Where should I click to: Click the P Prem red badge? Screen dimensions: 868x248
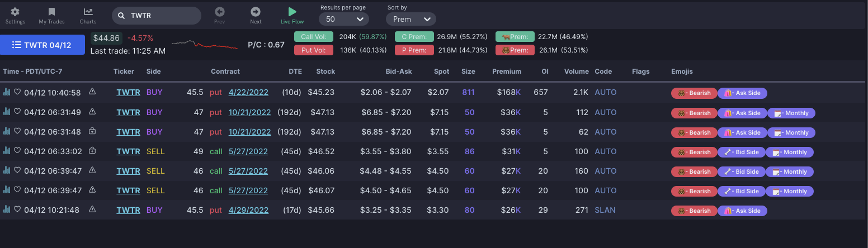pyautogui.click(x=414, y=50)
